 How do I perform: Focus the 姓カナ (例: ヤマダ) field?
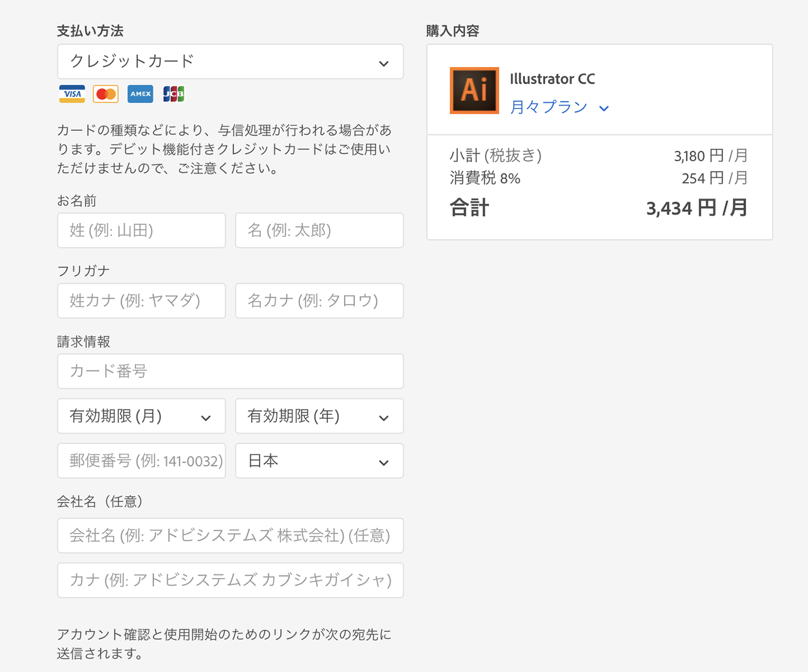coord(141,301)
